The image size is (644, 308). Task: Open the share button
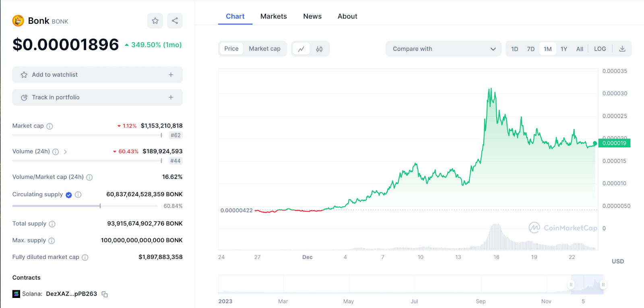[175, 21]
